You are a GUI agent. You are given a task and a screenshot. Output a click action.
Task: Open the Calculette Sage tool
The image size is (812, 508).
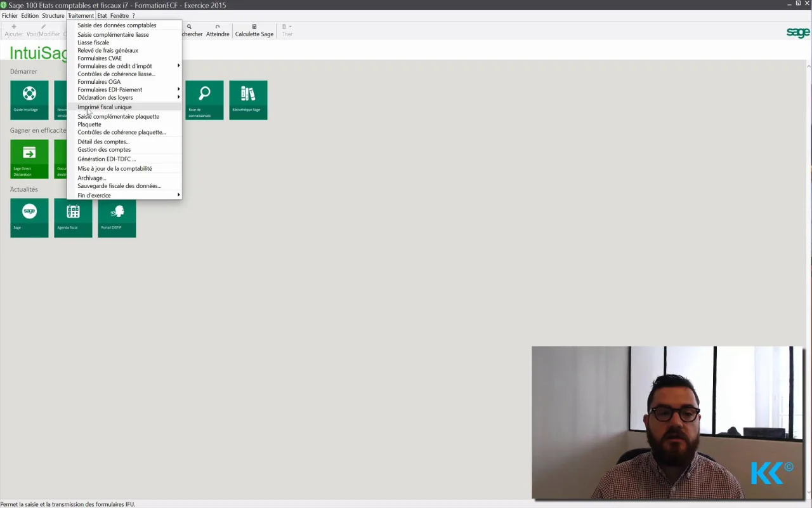point(254,30)
